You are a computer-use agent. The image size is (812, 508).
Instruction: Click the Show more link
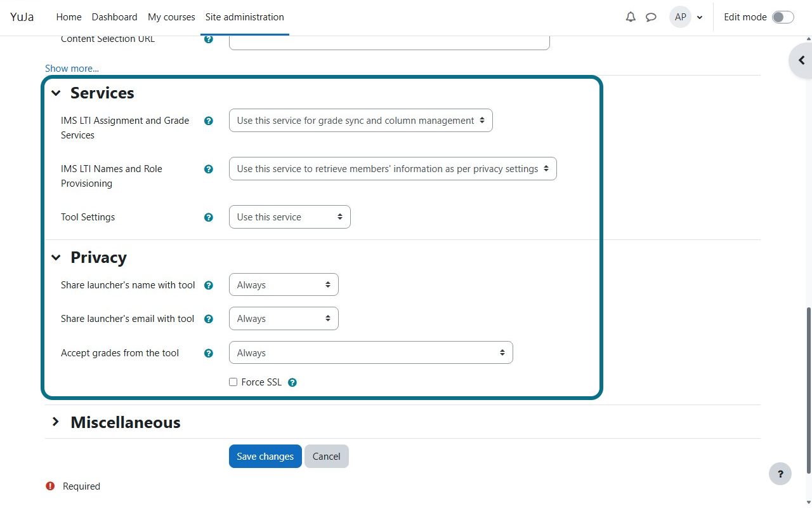pyautogui.click(x=72, y=68)
